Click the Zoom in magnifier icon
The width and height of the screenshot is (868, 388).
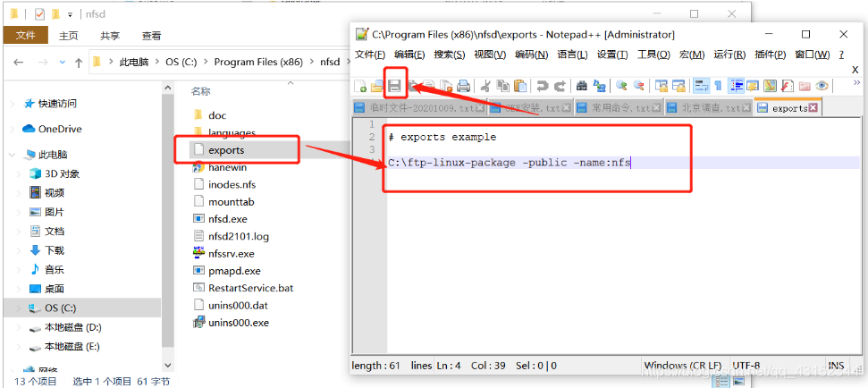[621, 86]
